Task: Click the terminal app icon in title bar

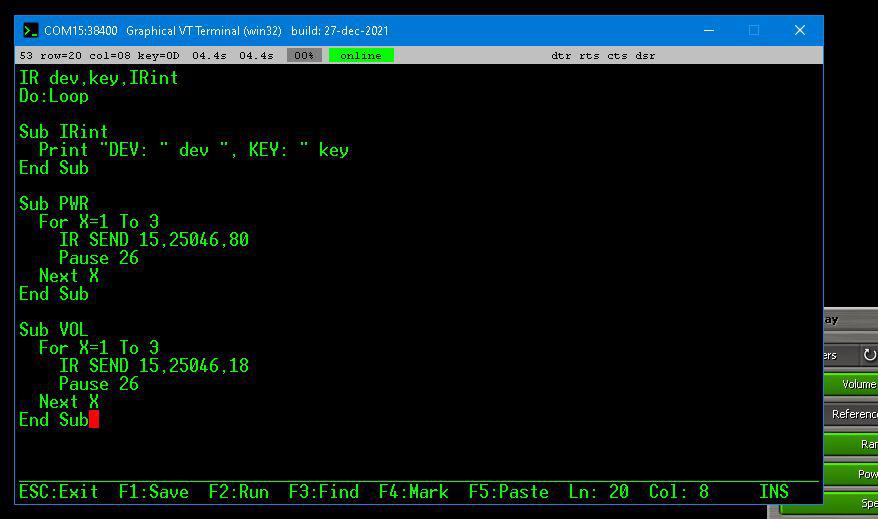Action: (x=31, y=30)
